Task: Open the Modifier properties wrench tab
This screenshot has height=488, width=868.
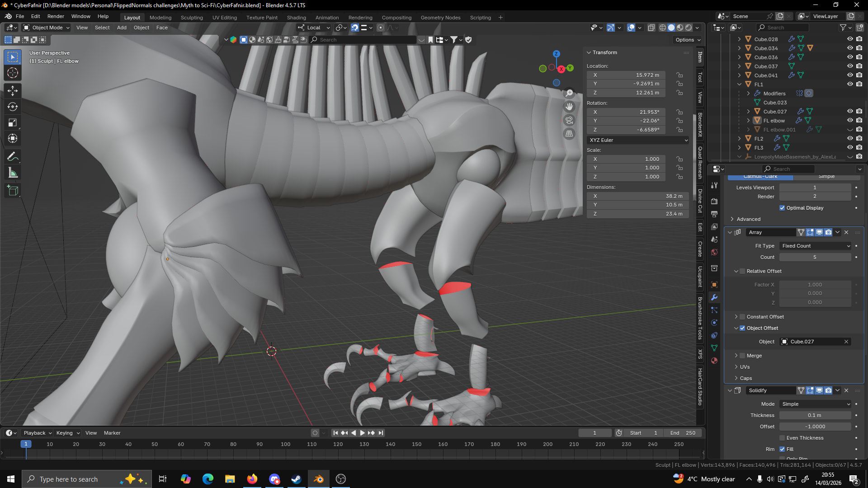Action: tap(714, 297)
